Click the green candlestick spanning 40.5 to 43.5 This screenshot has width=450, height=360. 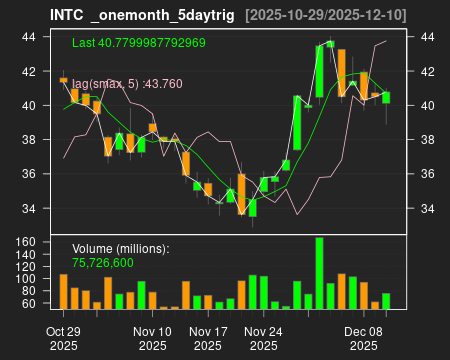(x=319, y=72)
